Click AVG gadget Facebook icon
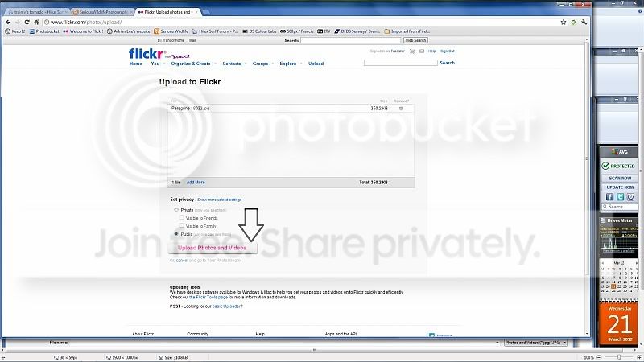This screenshot has width=644, height=362. [610, 197]
